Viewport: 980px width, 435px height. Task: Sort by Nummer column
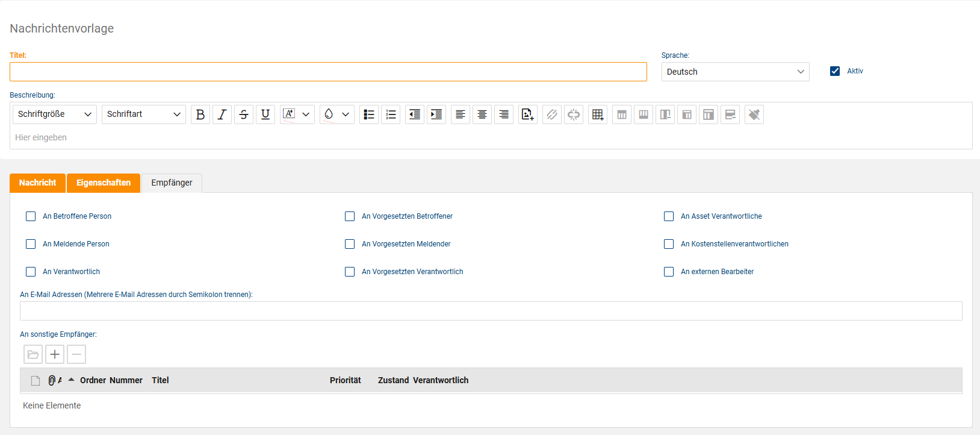126,380
